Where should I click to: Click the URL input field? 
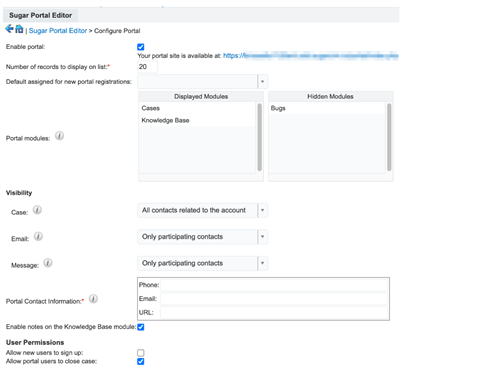tap(274, 313)
